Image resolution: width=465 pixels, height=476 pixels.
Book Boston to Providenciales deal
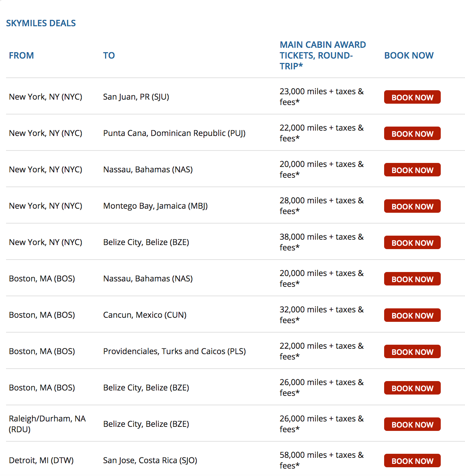(x=412, y=352)
